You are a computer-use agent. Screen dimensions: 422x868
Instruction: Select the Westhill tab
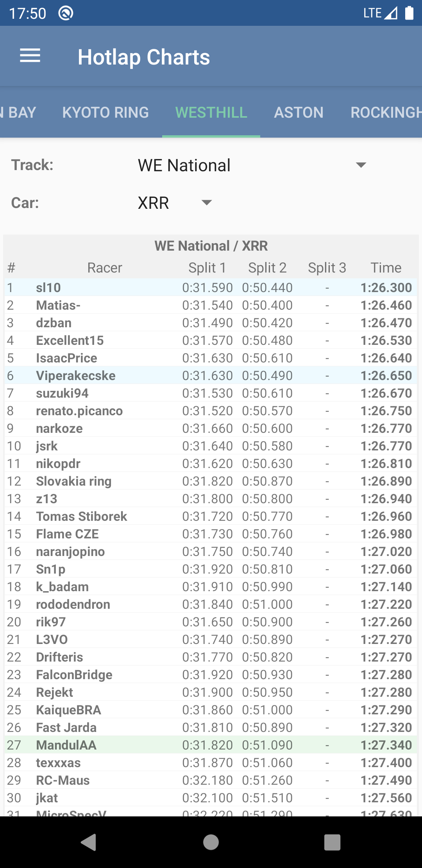pos(211,113)
